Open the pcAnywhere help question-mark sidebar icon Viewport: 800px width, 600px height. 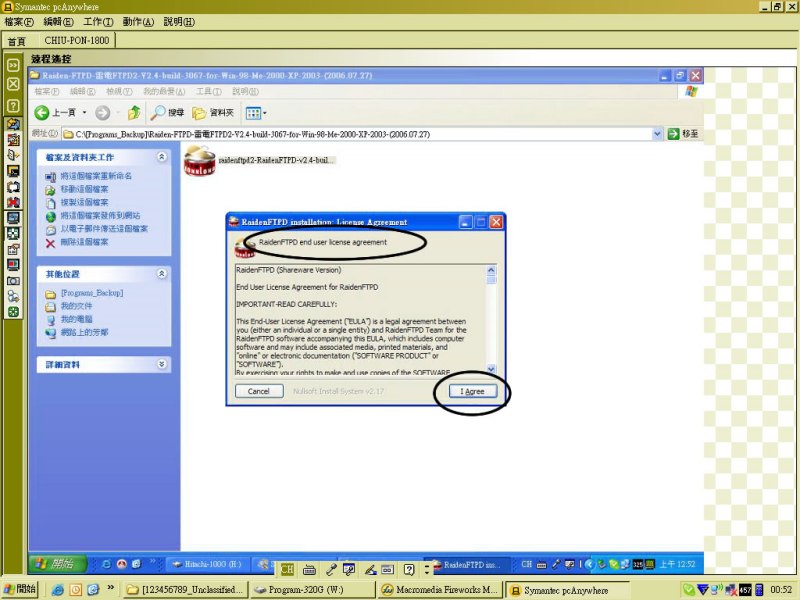coord(13,106)
